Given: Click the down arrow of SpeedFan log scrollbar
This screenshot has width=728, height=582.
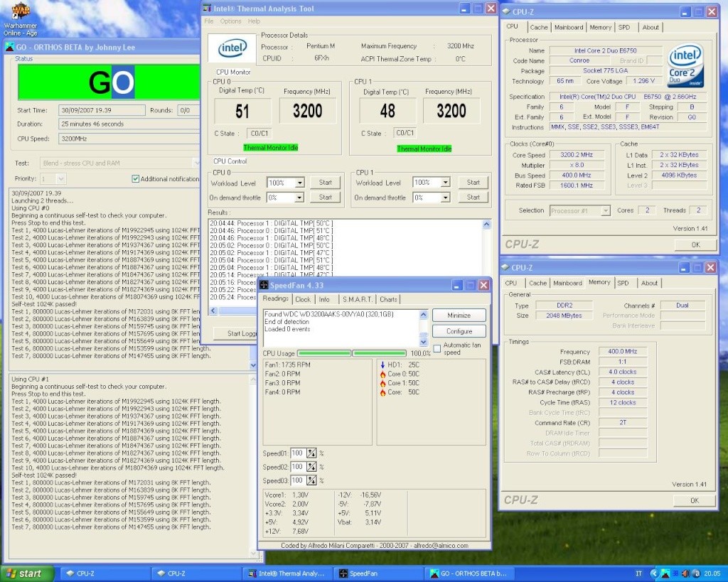Looking at the screenshot, I should pos(423,342).
